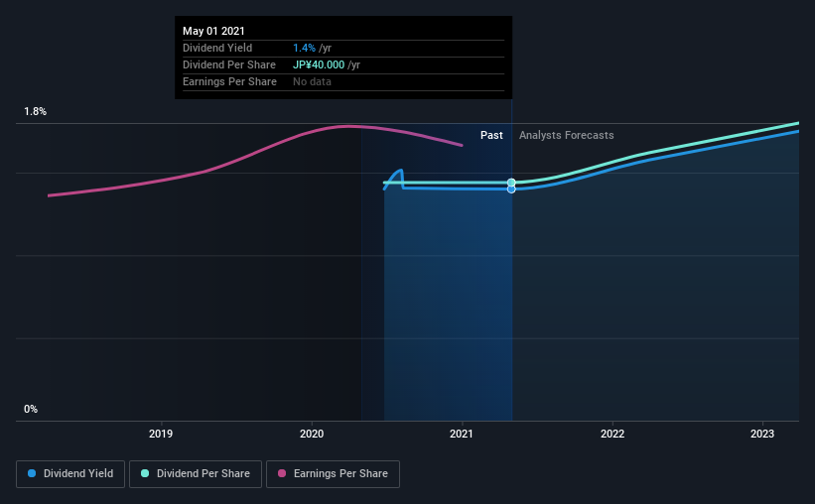Click the 2019 x-axis label
The height and width of the screenshot is (504, 815).
161,434
